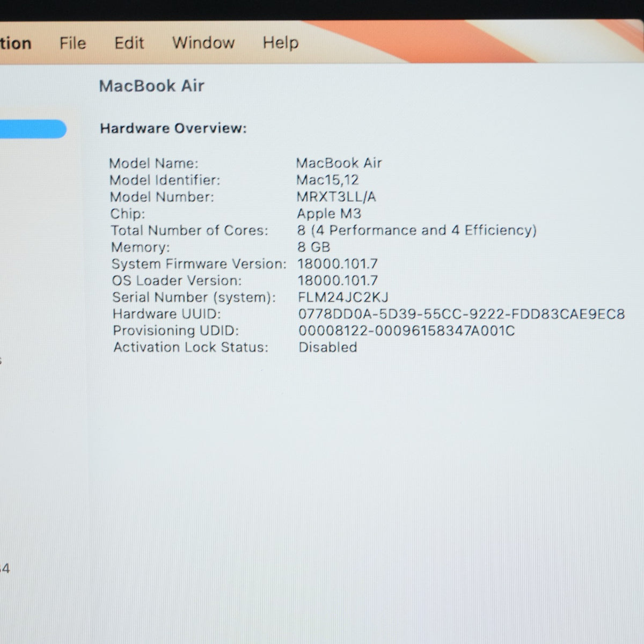This screenshot has height=644, width=644.
Task: Select the UUID value starting with 0778DD0A
Action: (x=462, y=314)
